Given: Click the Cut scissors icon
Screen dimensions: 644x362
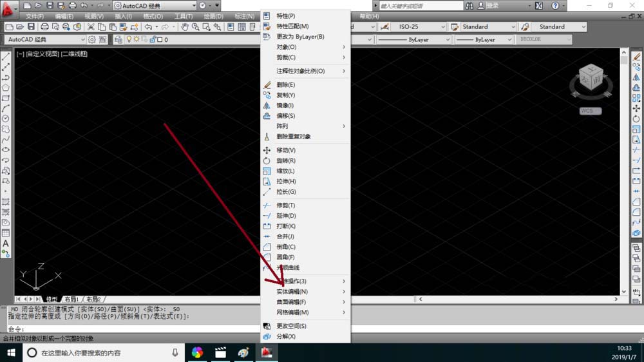Looking at the screenshot, I should point(91,26).
